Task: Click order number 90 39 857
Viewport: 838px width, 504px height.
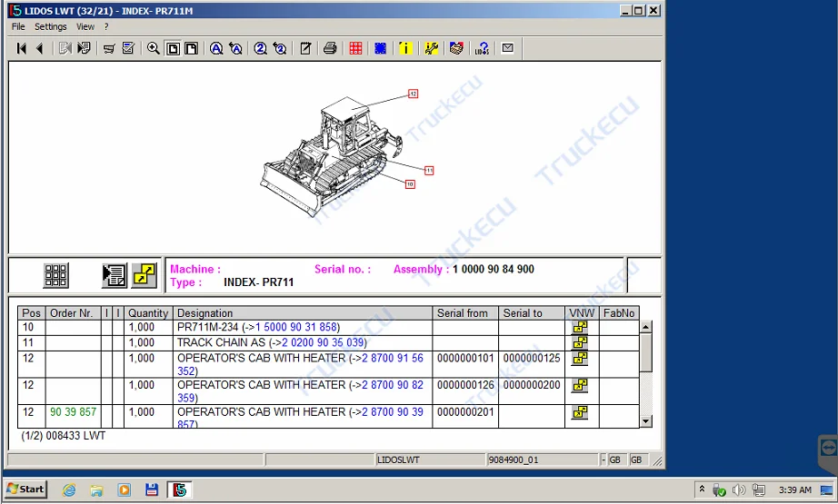Action: [x=74, y=412]
